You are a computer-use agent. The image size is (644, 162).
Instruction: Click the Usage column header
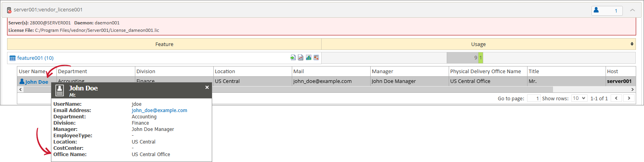click(x=478, y=44)
